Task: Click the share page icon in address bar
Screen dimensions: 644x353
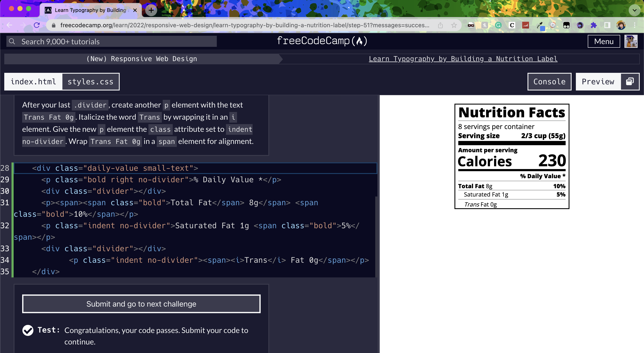Action: [440, 25]
